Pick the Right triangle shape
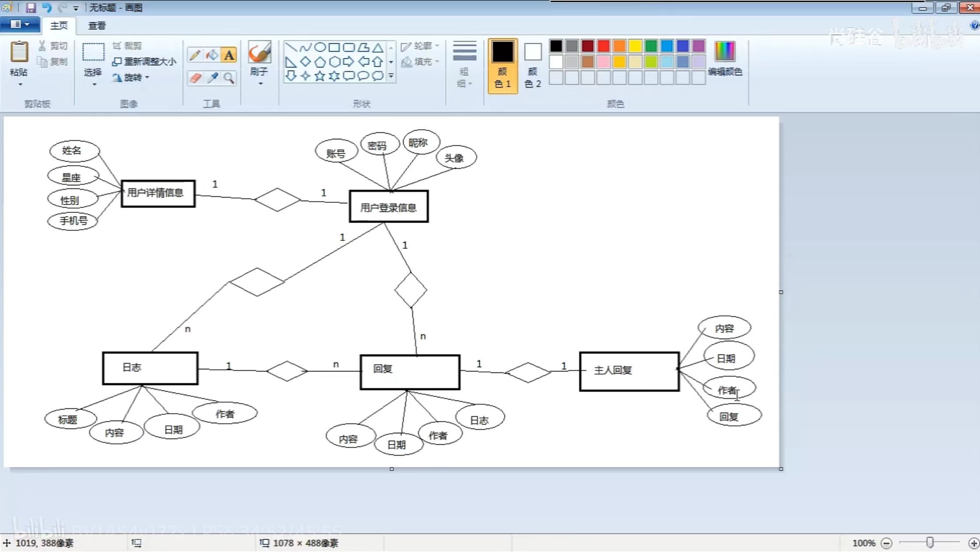 click(291, 62)
